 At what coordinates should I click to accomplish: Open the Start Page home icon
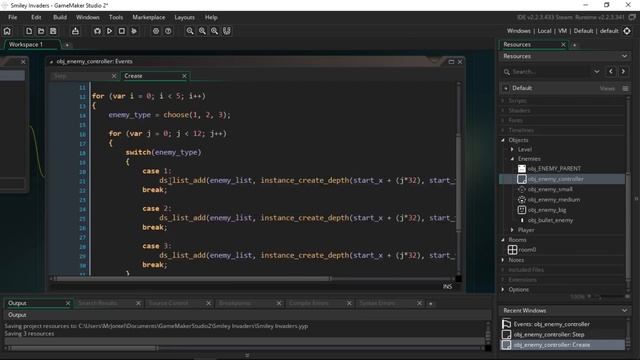click(7, 31)
